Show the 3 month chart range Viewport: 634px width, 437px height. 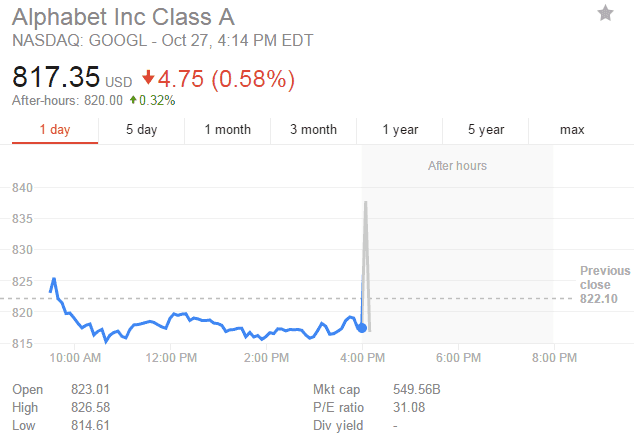coord(313,130)
